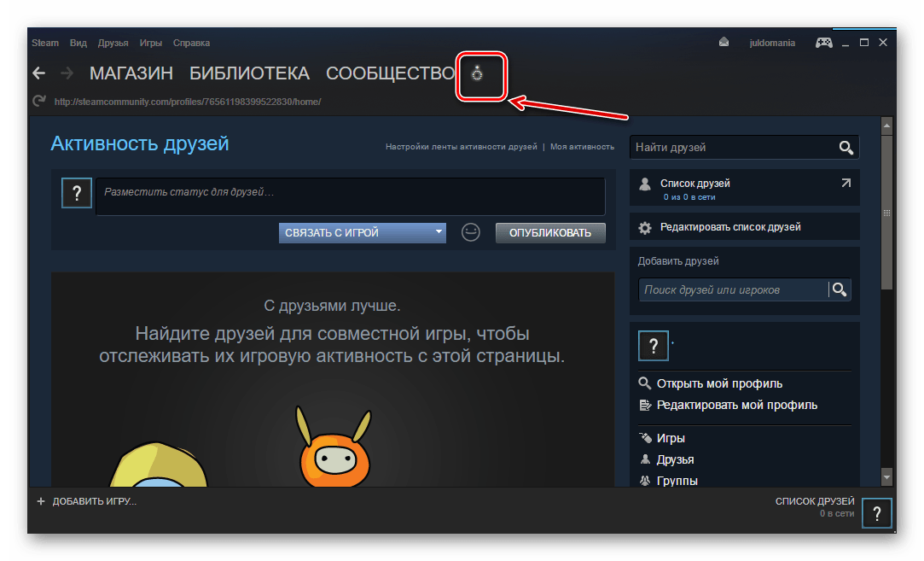Click the vertical scrollbar thumb

[886, 212]
